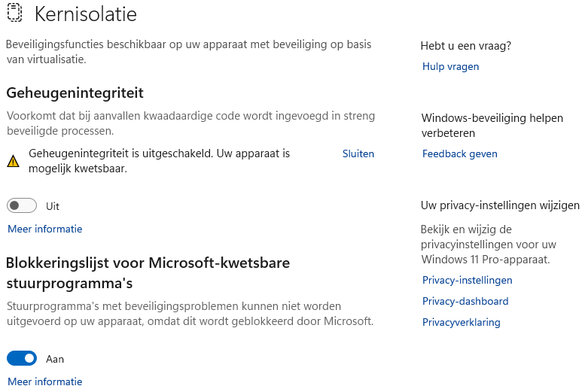View the Privacyverklaring link
The height and width of the screenshot is (392, 585).
pyautogui.click(x=461, y=322)
